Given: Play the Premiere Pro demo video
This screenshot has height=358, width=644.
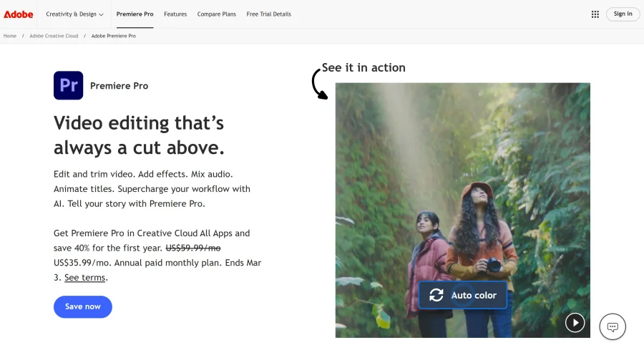Looking at the screenshot, I should tap(575, 323).
